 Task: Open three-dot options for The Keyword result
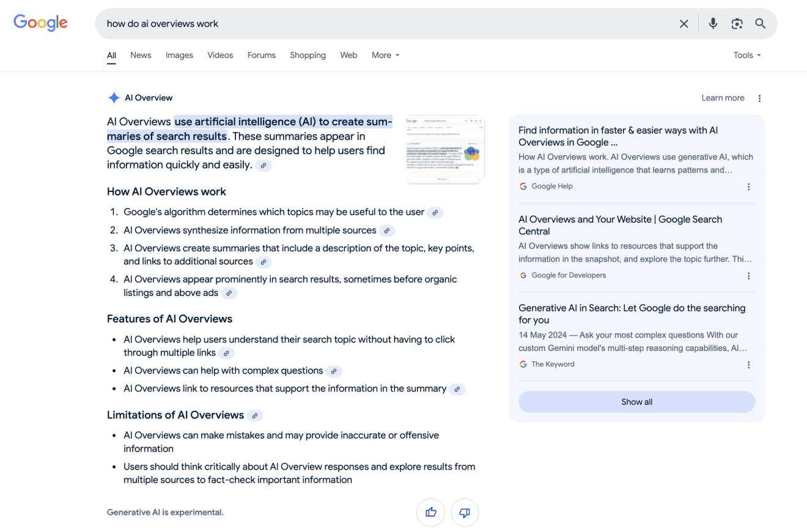coord(748,365)
